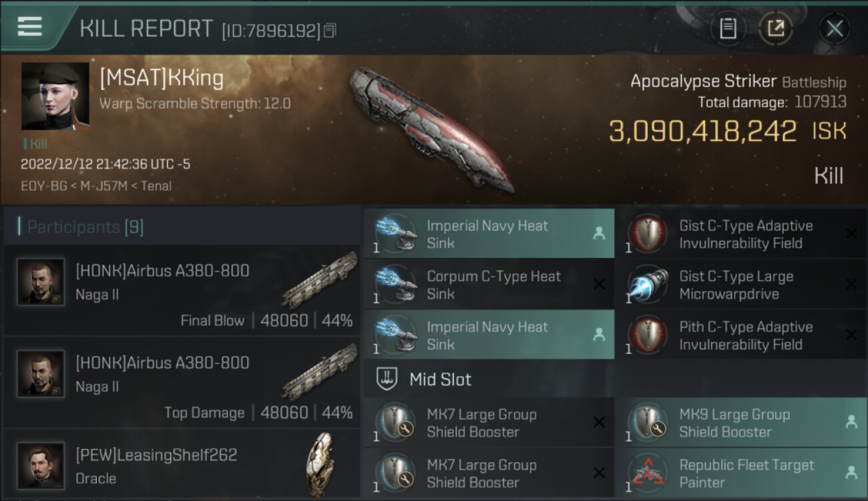The image size is (868, 501).
Task: Open the kill report notes clipboard icon
Action: 728,28
